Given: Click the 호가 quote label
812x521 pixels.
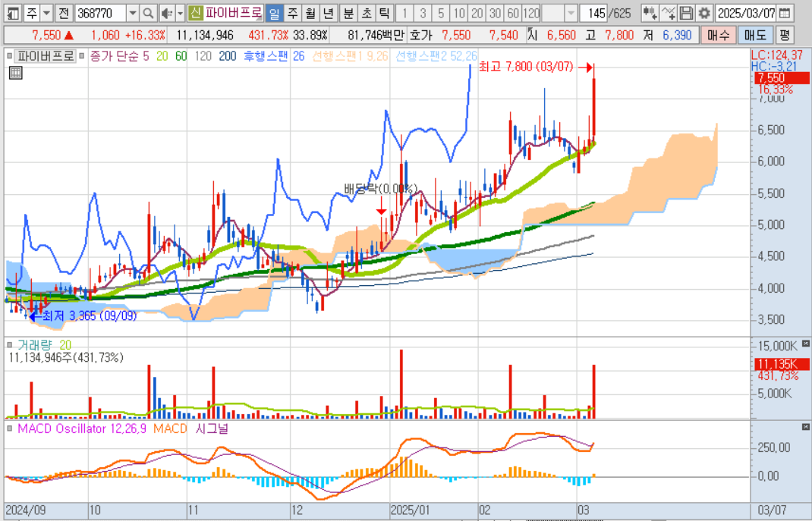Looking at the screenshot, I should (x=420, y=35).
